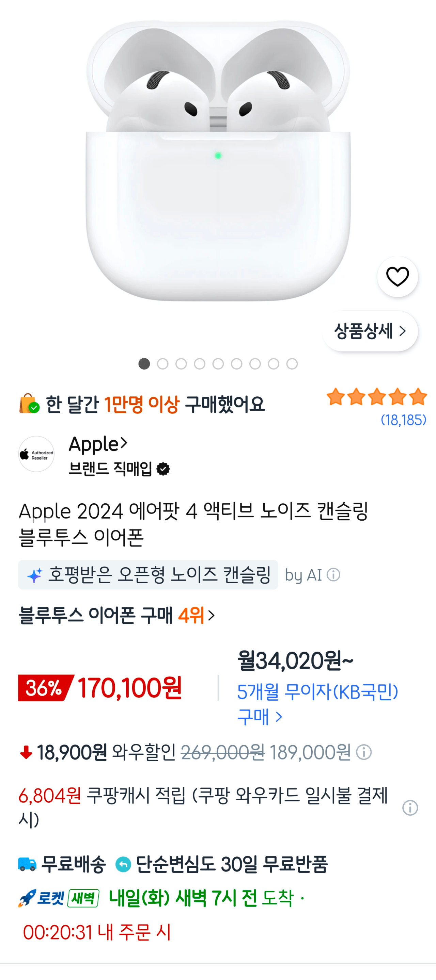
Task: Tap the heart wishlist icon
Action: [397, 277]
